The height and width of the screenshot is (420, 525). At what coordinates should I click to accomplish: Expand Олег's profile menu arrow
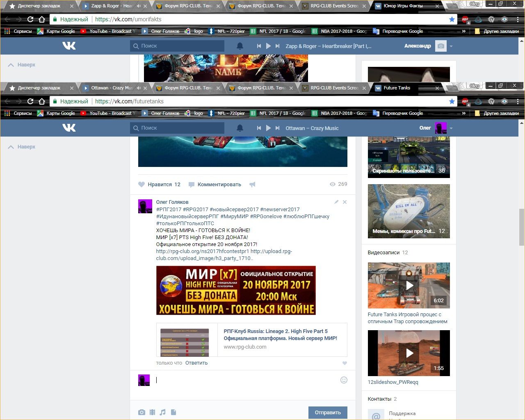pos(451,128)
